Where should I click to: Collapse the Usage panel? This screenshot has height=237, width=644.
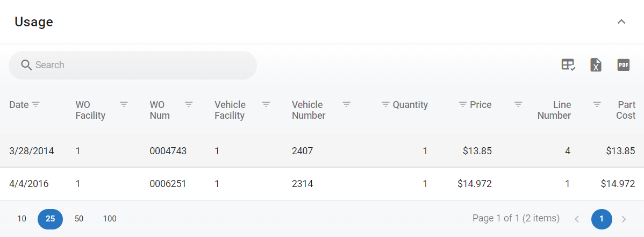[621, 22]
